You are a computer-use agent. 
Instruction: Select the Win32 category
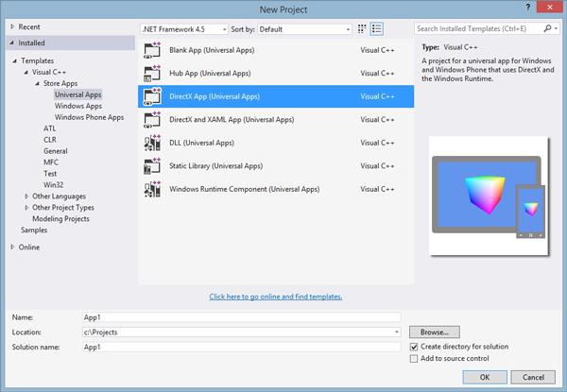(54, 184)
